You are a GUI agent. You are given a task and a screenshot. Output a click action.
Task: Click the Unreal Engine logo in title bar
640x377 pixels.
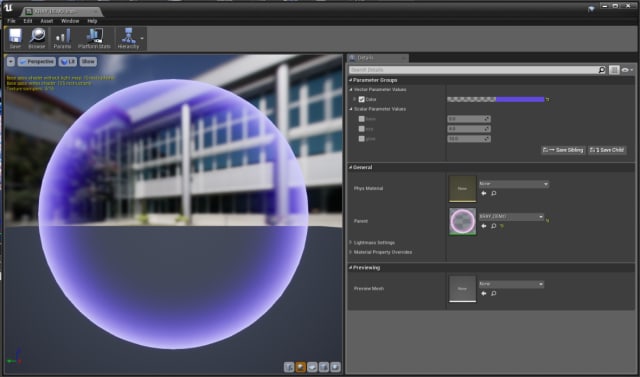[8, 8]
